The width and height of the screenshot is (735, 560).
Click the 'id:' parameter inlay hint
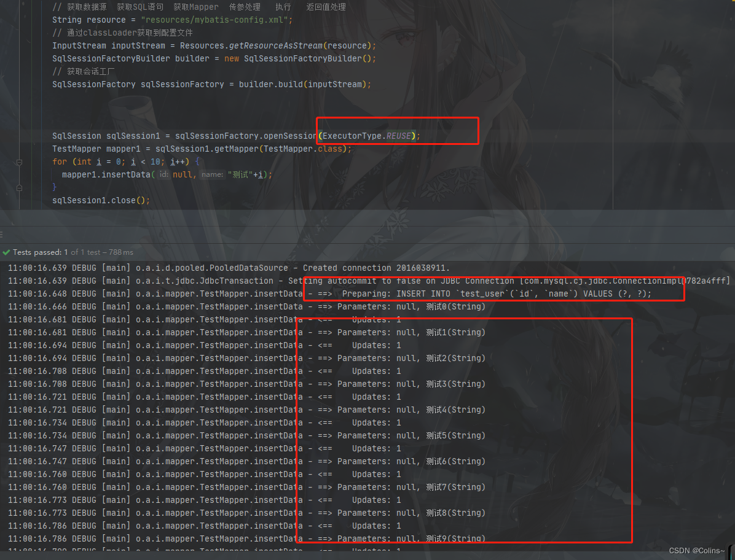[x=163, y=174]
